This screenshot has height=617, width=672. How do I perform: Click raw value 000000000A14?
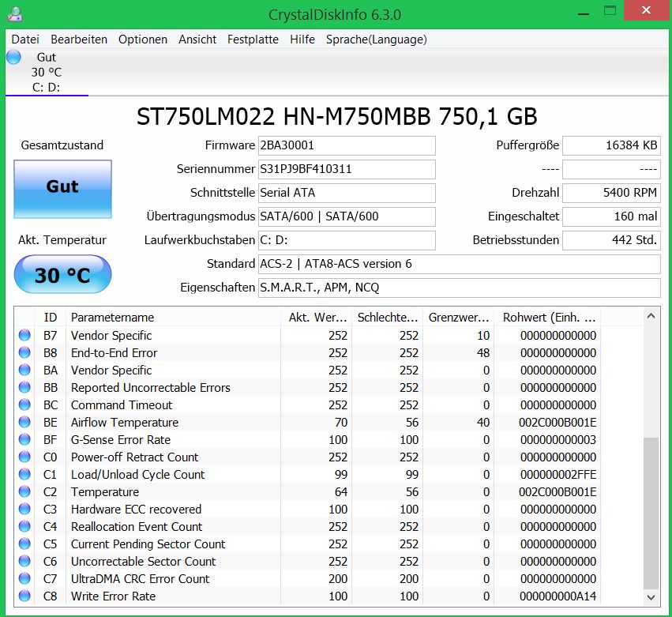click(x=558, y=596)
